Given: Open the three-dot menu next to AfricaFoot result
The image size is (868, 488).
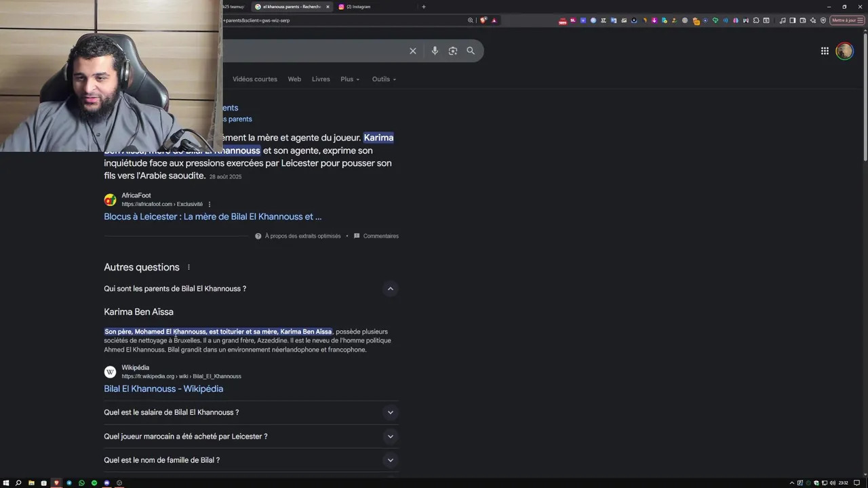Looking at the screenshot, I should [210, 204].
